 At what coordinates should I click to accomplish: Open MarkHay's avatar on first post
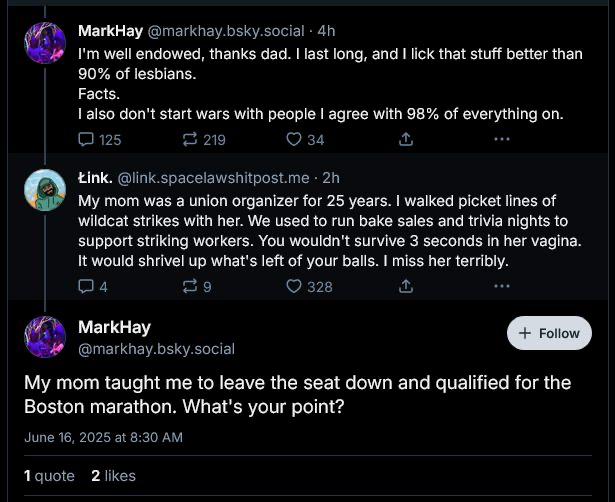46,43
